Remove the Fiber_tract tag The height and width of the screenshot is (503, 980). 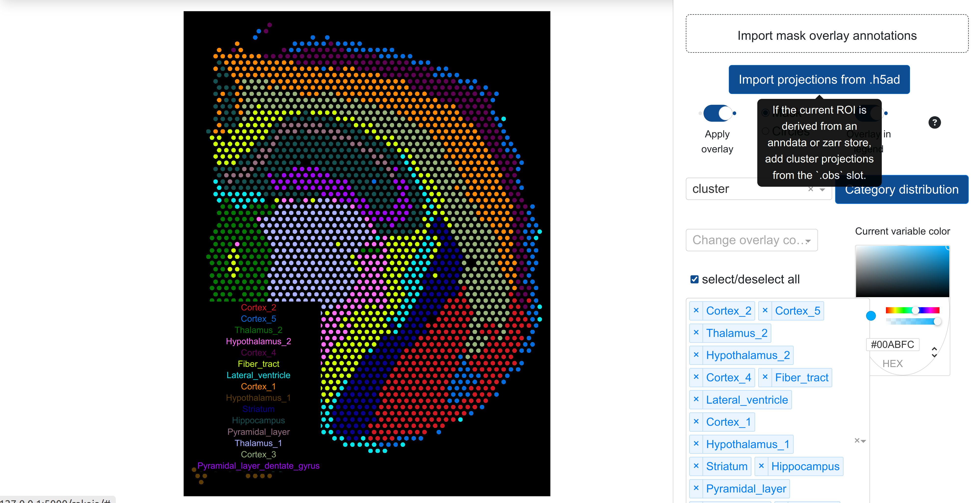[x=765, y=377]
